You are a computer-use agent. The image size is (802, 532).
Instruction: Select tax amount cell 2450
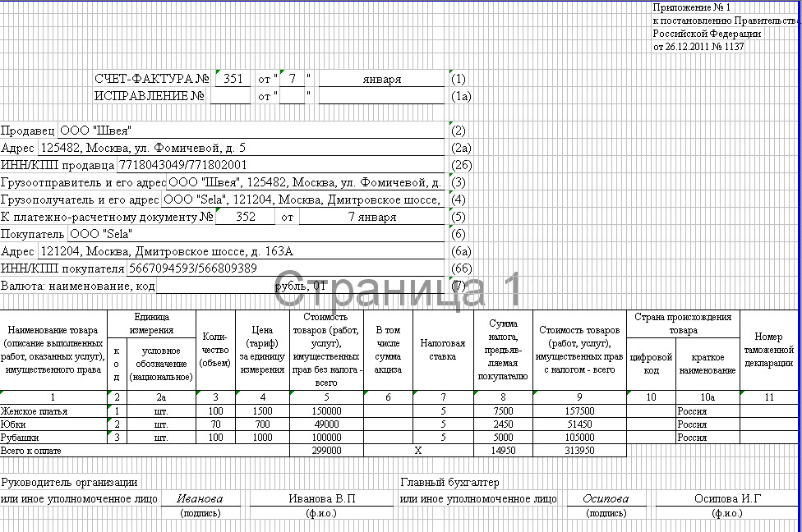pos(503,424)
